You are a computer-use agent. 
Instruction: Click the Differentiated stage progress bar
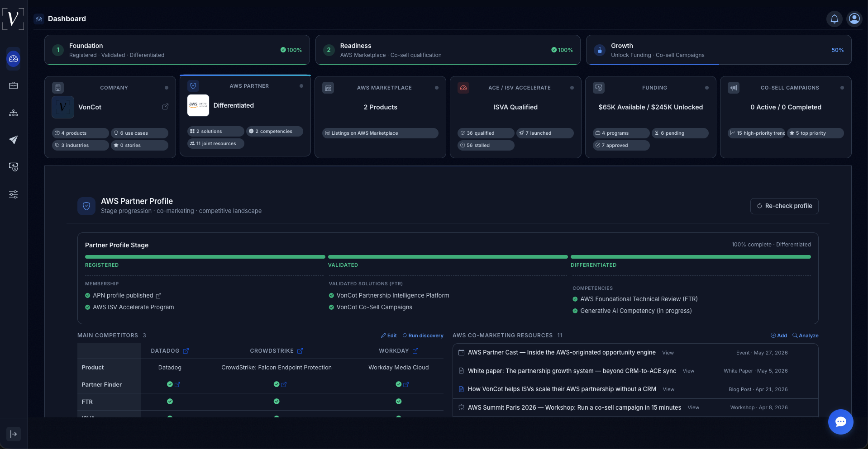coord(691,257)
